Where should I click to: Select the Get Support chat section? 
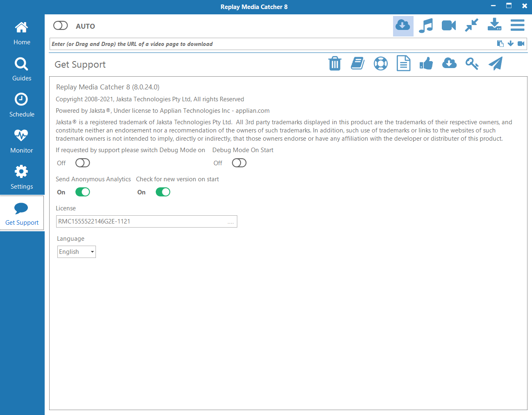(22, 213)
